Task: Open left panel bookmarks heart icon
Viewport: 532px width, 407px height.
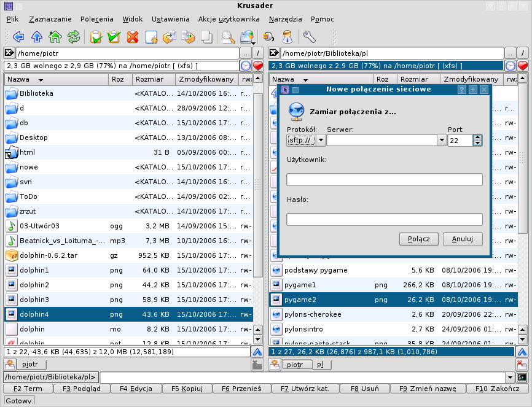Action: tap(258, 66)
